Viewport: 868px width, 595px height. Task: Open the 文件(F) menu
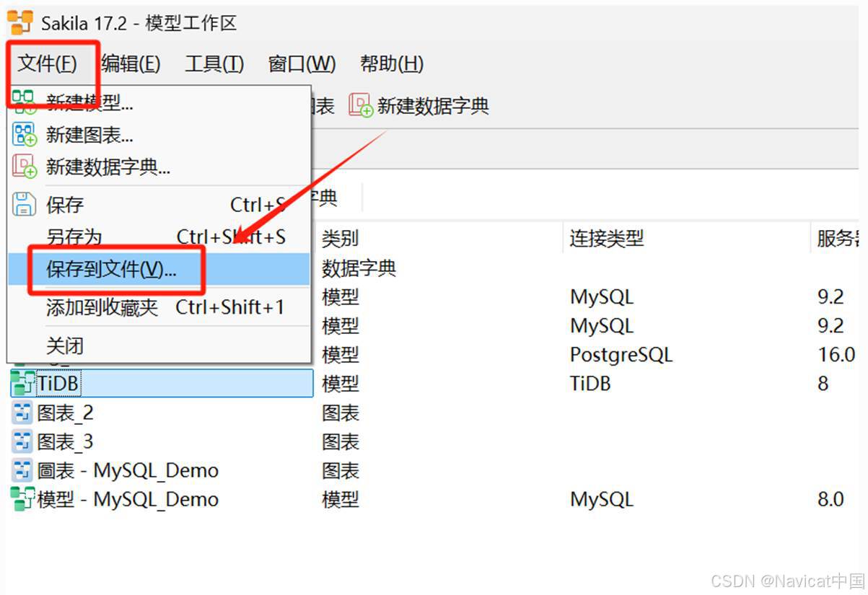[x=47, y=63]
